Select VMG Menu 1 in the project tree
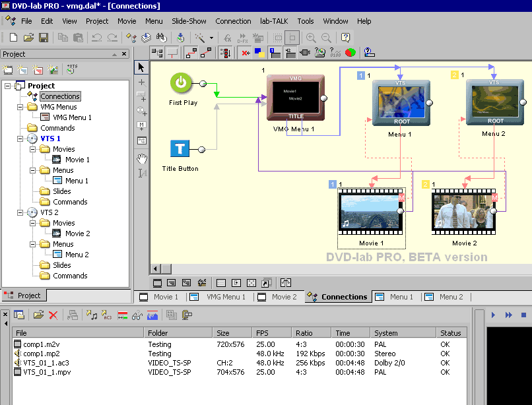This screenshot has height=405, width=532. coord(72,117)
